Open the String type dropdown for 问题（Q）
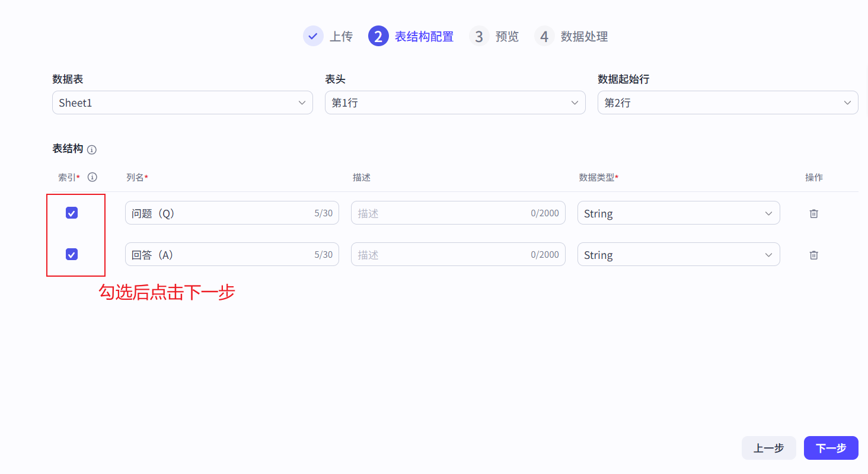Viewport: 868px width, 474px height. pyautogui.click(x=678, y=213)
